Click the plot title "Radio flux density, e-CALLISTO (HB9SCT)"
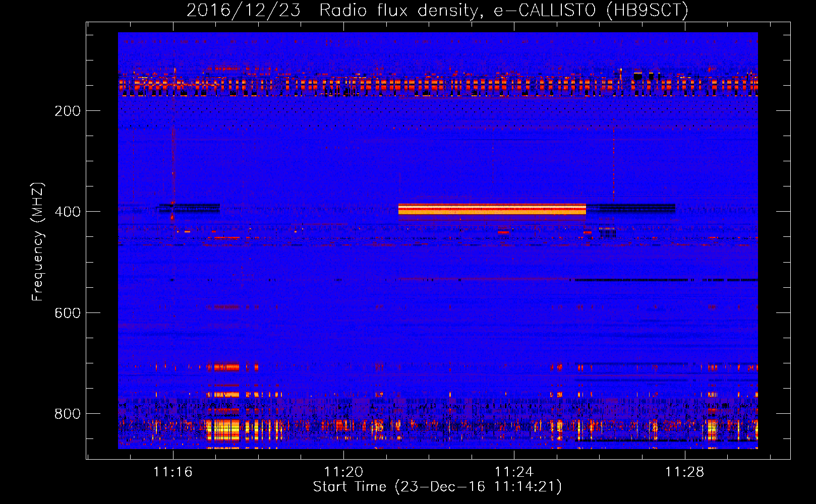Image resolution: width=816 pixels, height=504 pixels. pyautogui.click(x=504, y=10)
